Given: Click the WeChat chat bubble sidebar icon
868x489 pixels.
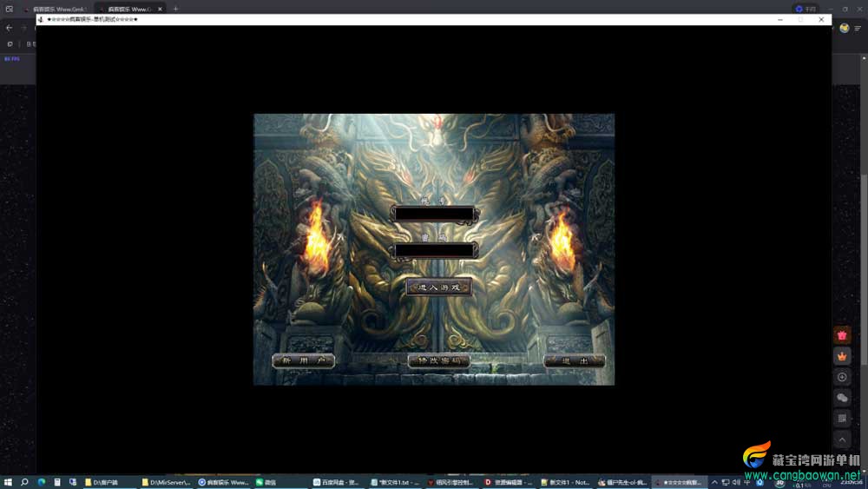Looking at the screenshot, I should pyautogui.click(x=842, y=398).
